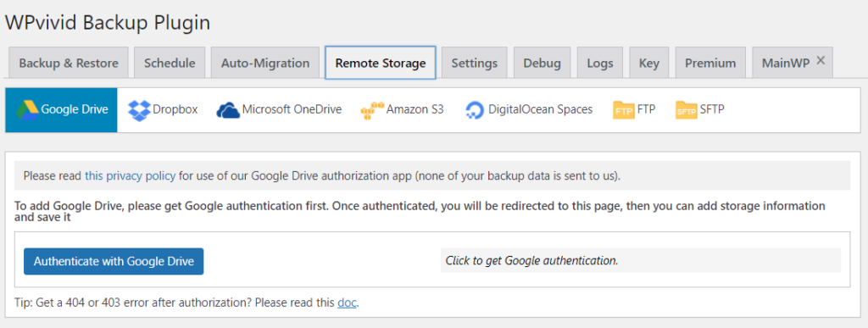Click Authenticate with Google Drive button
Screen dimensions: 868x328
pos(114,261)
